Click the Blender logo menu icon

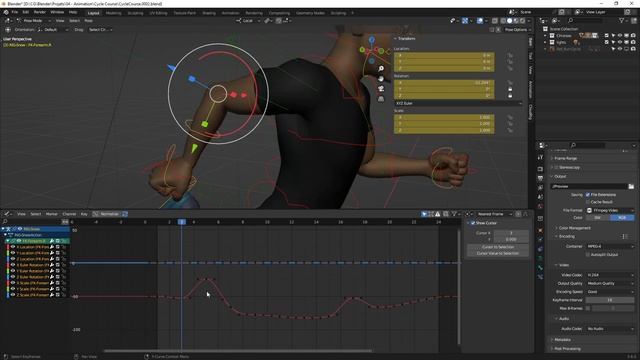(x=6, y=12)
